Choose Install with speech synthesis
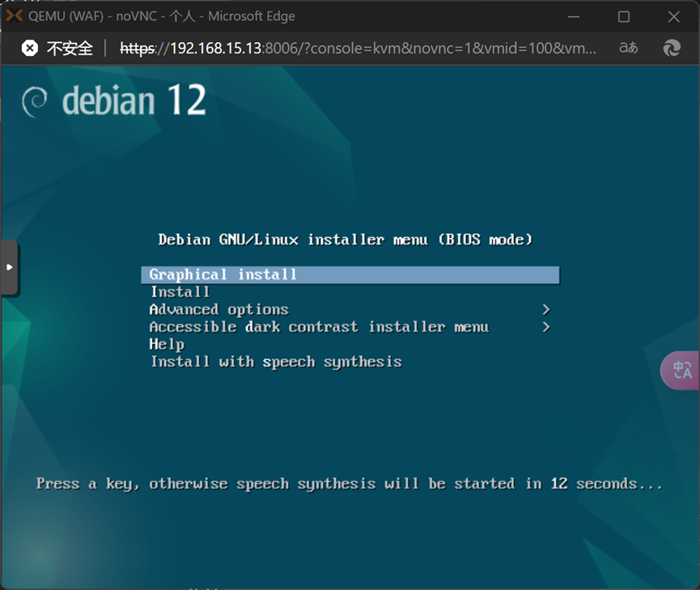 [276, 362]
